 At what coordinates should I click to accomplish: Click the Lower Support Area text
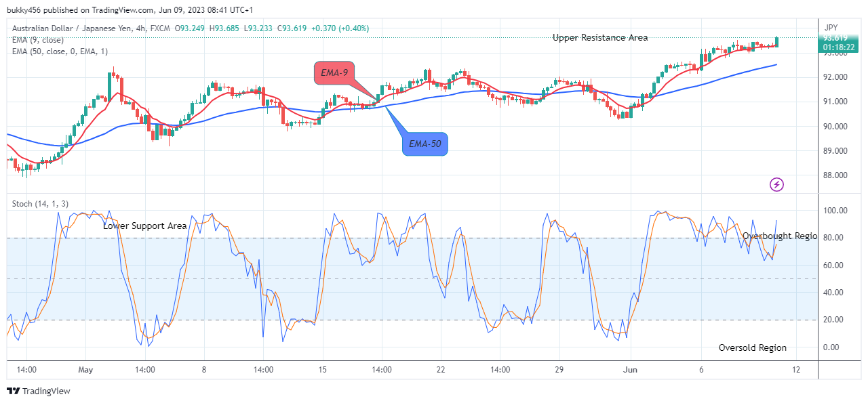pyautogui.click(x=144, y=226)
